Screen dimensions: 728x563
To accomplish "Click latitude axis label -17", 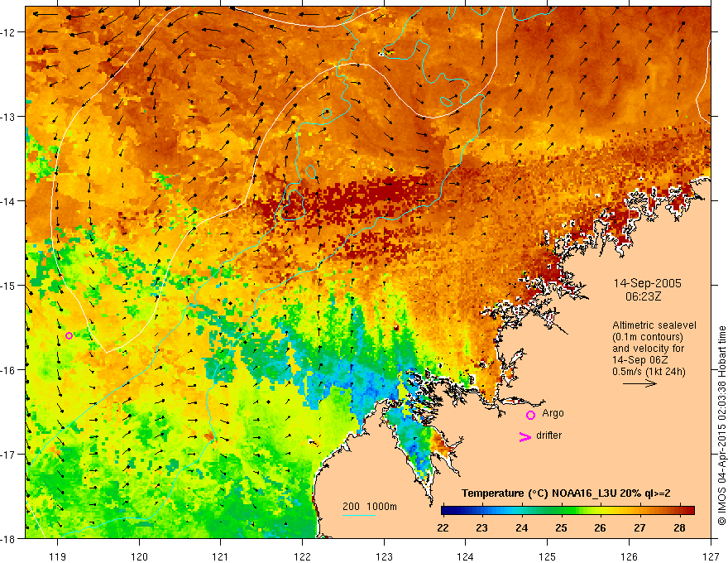I will (8, 455).
